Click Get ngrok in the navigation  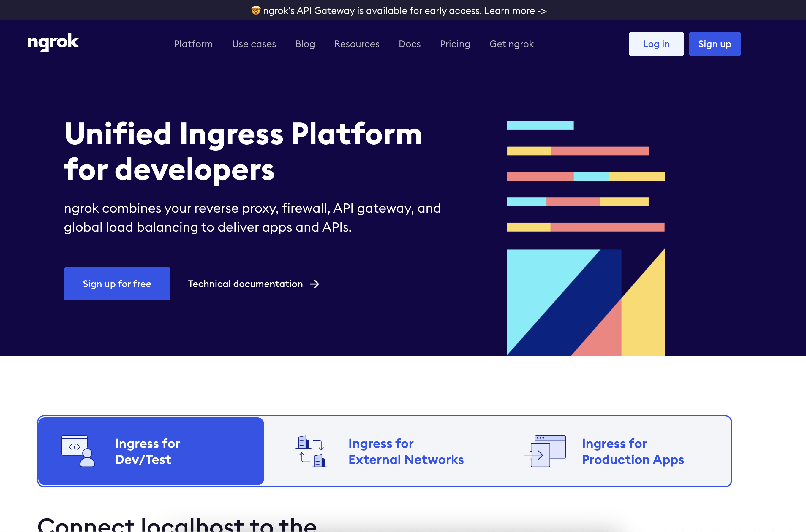pos(511,44)
